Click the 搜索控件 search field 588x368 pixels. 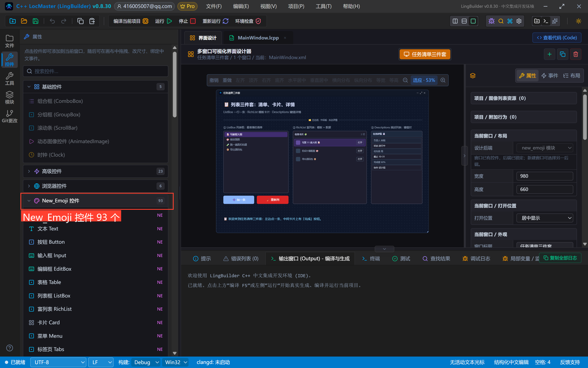click(x=95, y=71)
